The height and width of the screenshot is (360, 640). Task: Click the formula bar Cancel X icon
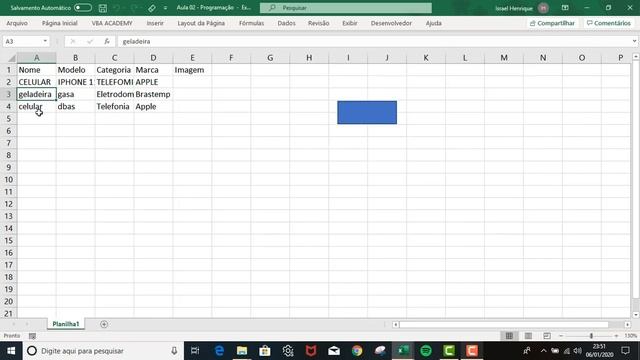[73, 41]
